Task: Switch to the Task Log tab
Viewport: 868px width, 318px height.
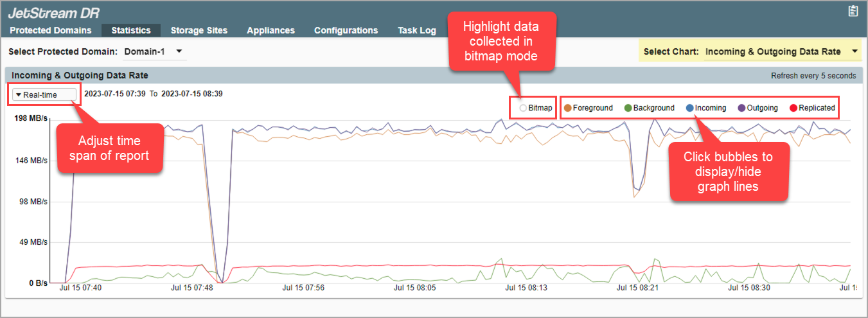Action: 416,30
